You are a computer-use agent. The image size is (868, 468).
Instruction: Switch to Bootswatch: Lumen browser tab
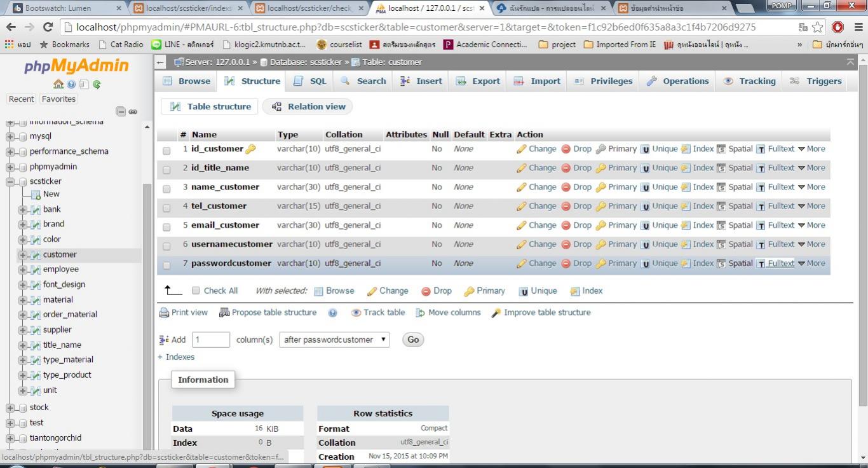point(67,8)
